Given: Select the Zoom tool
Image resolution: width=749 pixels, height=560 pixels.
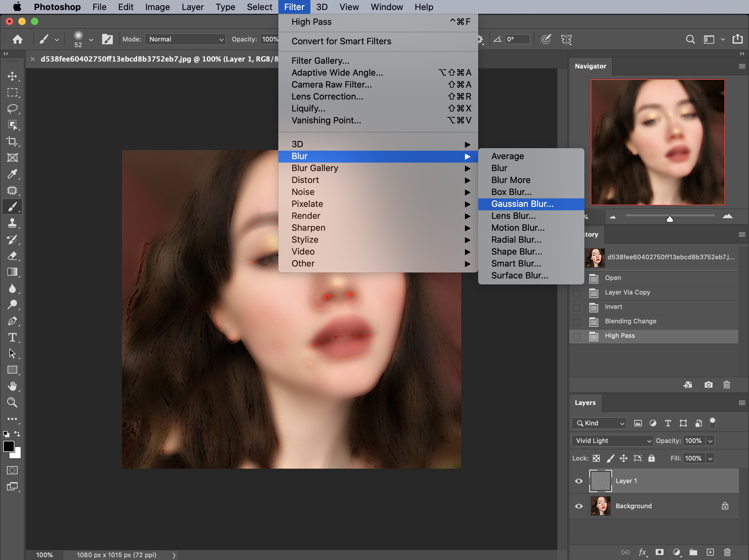Looking at the screenshot, I should tap(13, 402).
